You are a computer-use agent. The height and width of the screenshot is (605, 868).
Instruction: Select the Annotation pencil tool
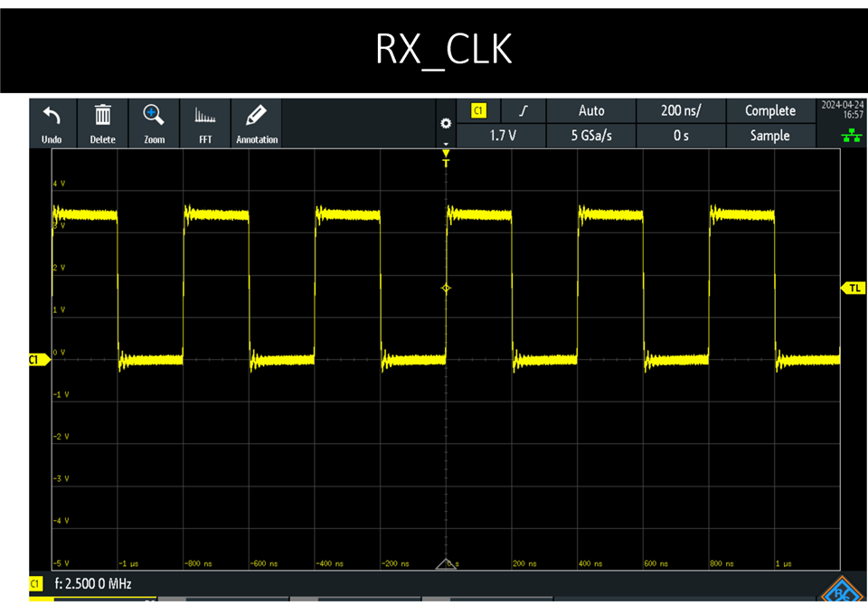256,115
